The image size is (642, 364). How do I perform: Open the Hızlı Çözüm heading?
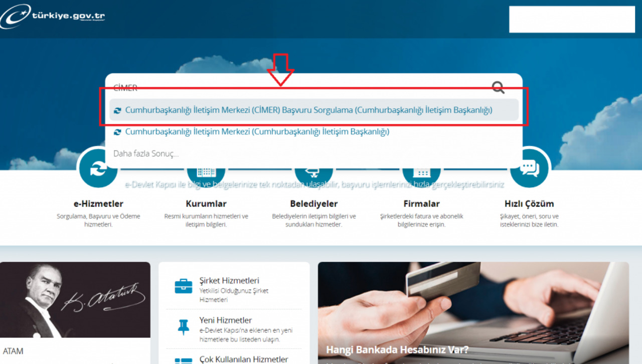(x=529, y=204)
